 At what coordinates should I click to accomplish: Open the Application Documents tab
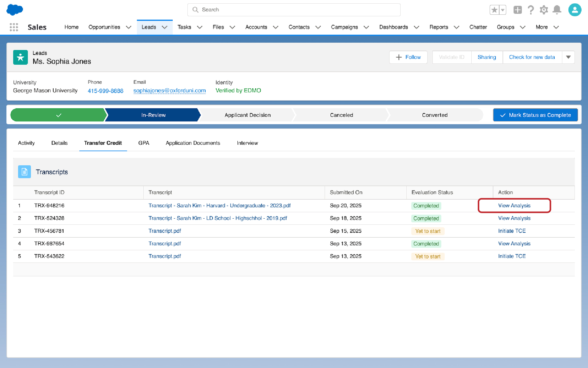pos(193,143)
